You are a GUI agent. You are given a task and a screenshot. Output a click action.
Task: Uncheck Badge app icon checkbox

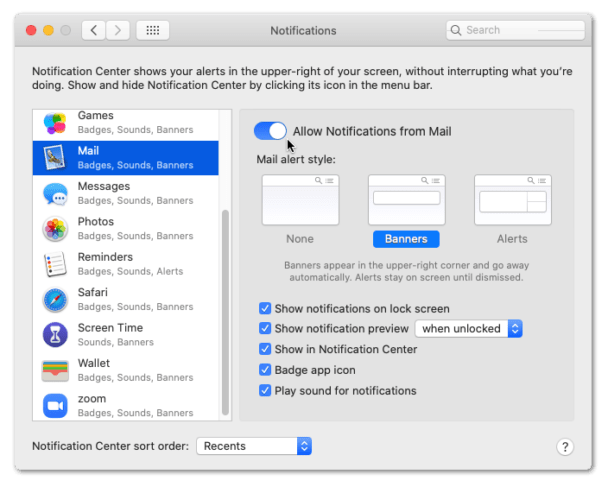pos(265,370)
